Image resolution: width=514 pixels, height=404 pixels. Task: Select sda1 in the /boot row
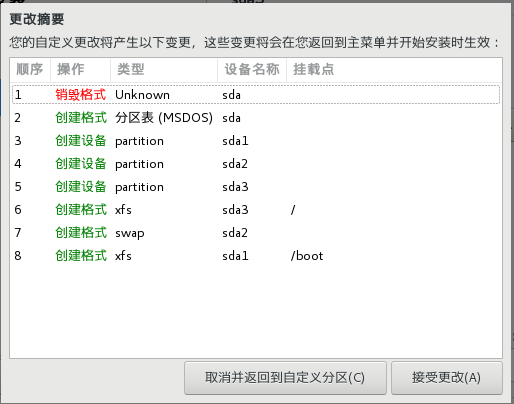click(235, 256)
